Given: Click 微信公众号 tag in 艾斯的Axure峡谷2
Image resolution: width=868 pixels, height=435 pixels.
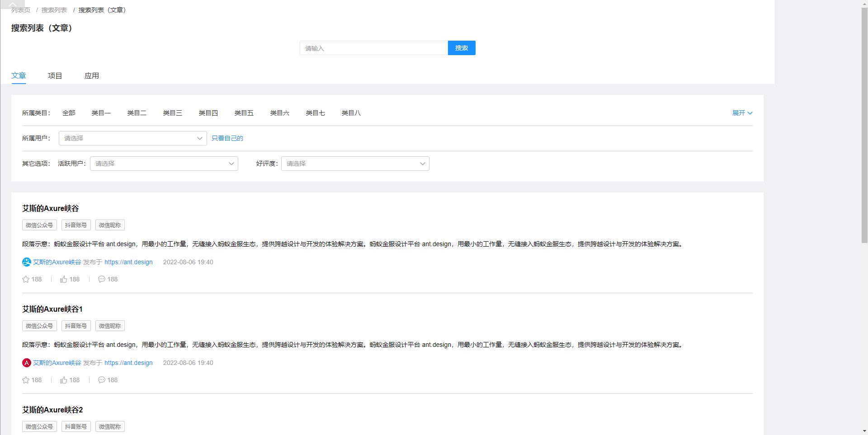Looking at the screenshot, I should pyautogui.click(x=39, y=426).
